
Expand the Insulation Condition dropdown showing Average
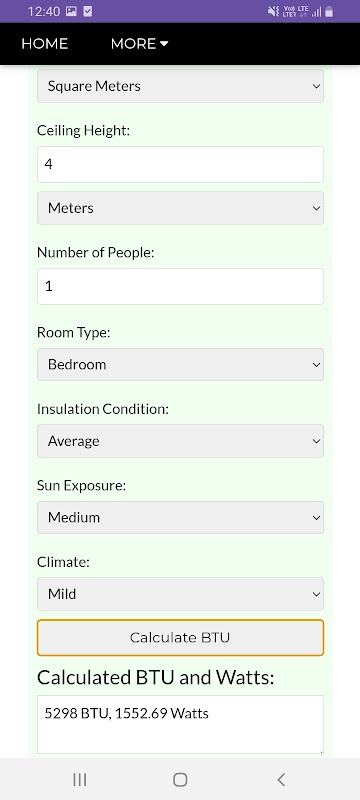(x=181, y=441)
